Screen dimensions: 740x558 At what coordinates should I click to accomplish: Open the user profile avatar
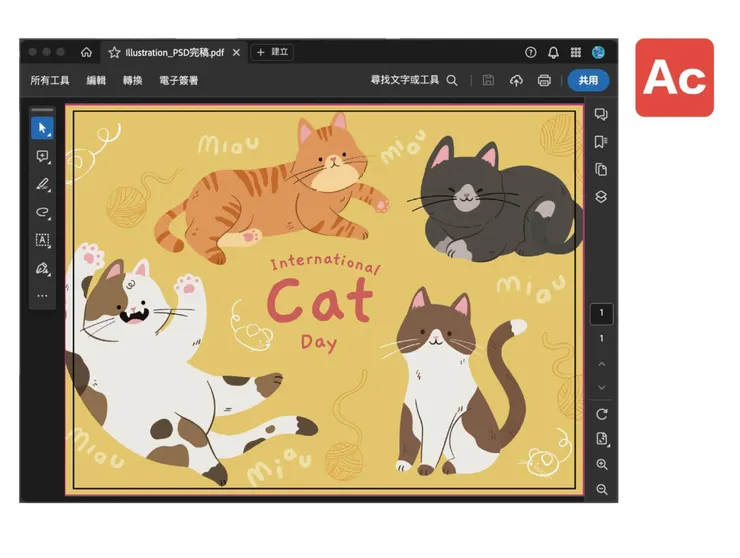point(598,52)
